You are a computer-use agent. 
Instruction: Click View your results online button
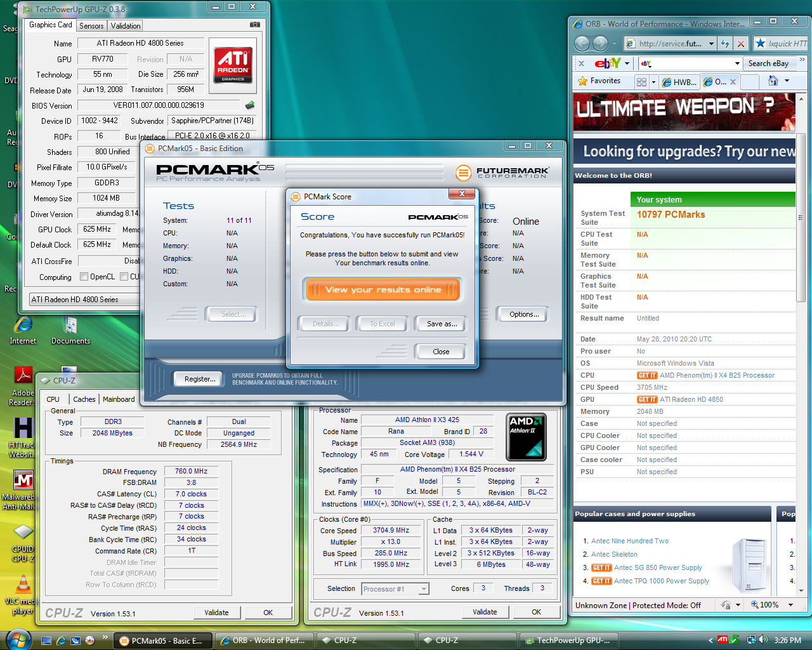click(383, 289)
